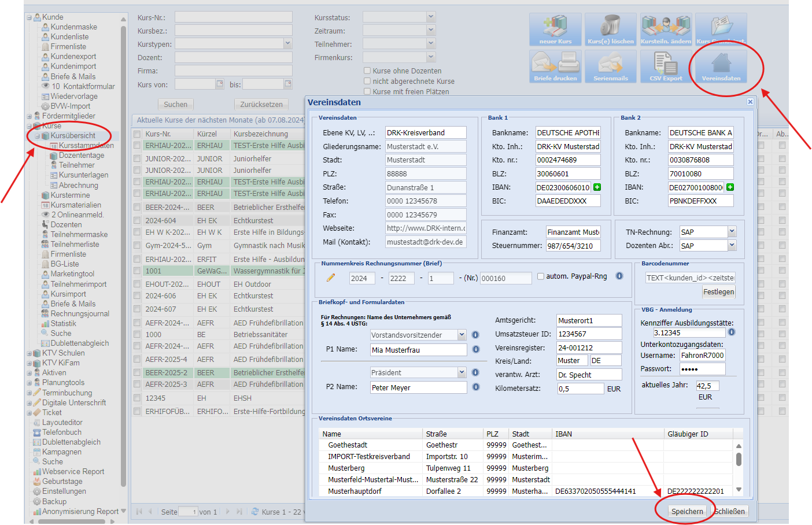The height and width of the screenshot is (525, 812).
Task: Click info icon next to P1 Name field
Action: [x=476, y=349]
